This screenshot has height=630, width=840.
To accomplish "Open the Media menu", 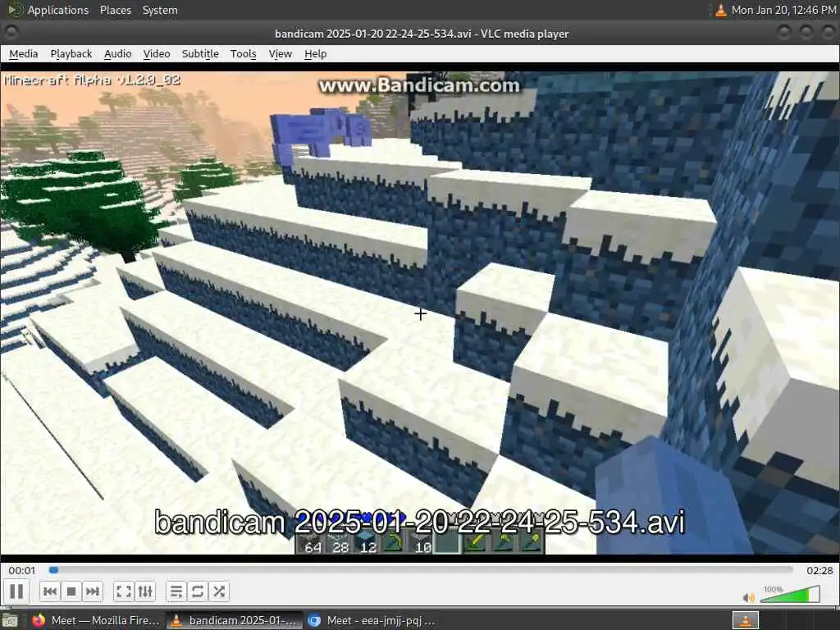I will pyautogui.click(x=24, y=53).
